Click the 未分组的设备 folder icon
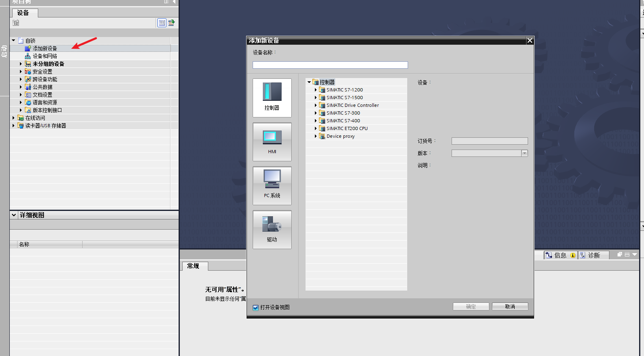644x356 pixels. [x=28, y=64]
